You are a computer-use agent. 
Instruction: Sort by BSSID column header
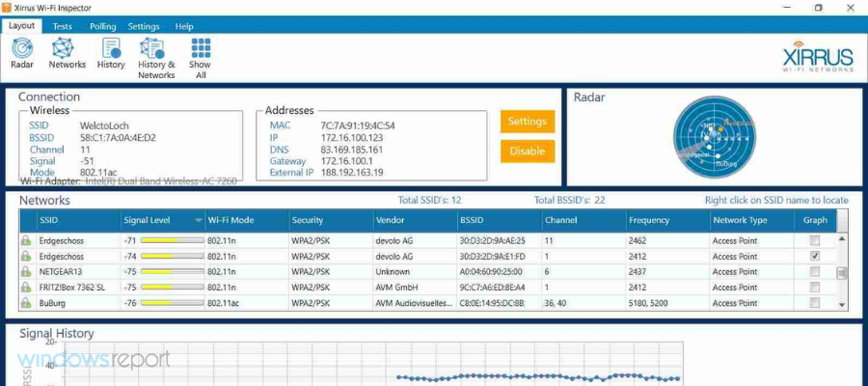500,220
